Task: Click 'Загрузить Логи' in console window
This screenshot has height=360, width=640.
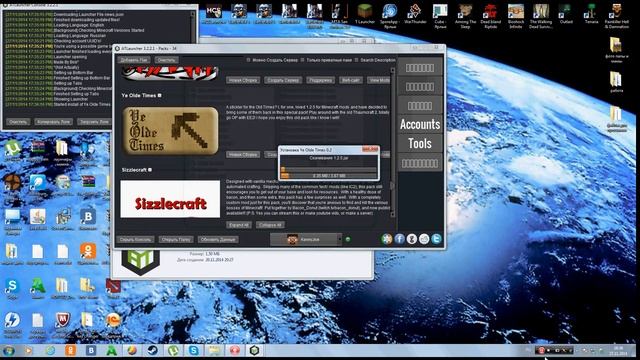Action: [94, 122]
